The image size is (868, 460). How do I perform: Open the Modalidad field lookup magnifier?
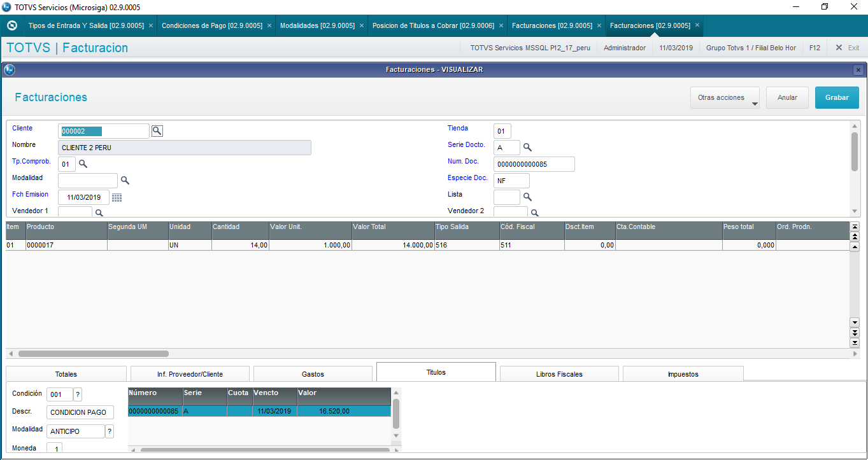coord(125,180)
